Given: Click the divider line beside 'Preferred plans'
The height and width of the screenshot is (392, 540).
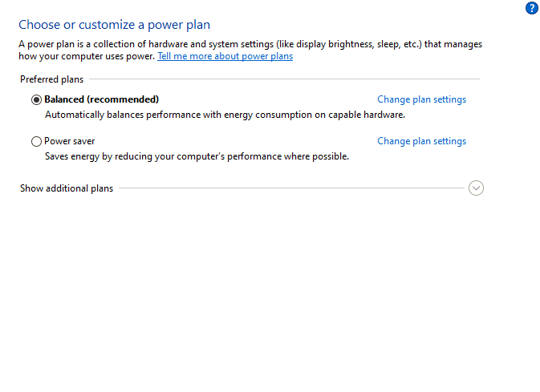Looking at the screenshot, I should tap(285, 79).
